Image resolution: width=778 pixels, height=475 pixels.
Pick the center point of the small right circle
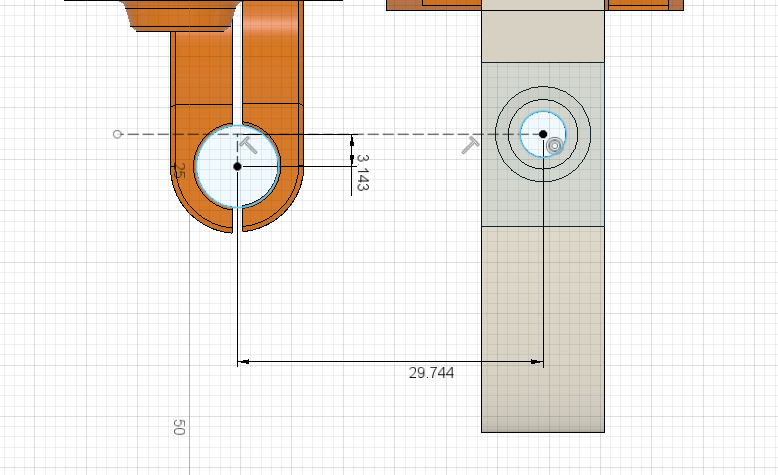(543, 134)
